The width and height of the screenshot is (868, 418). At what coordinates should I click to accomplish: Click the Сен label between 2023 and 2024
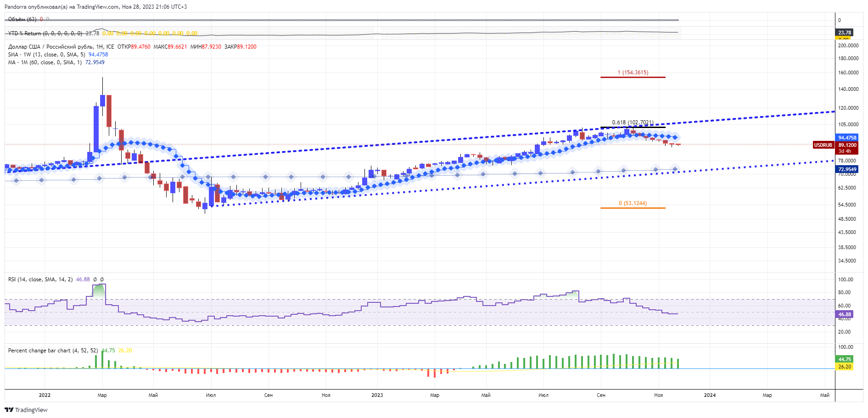click(601, 395)
